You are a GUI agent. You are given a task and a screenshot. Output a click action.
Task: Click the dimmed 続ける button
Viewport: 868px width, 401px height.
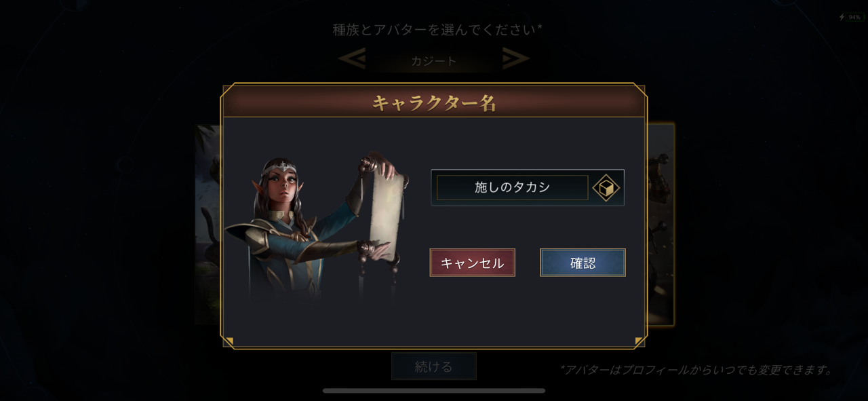pyautogui.click(x=434, y=366)
